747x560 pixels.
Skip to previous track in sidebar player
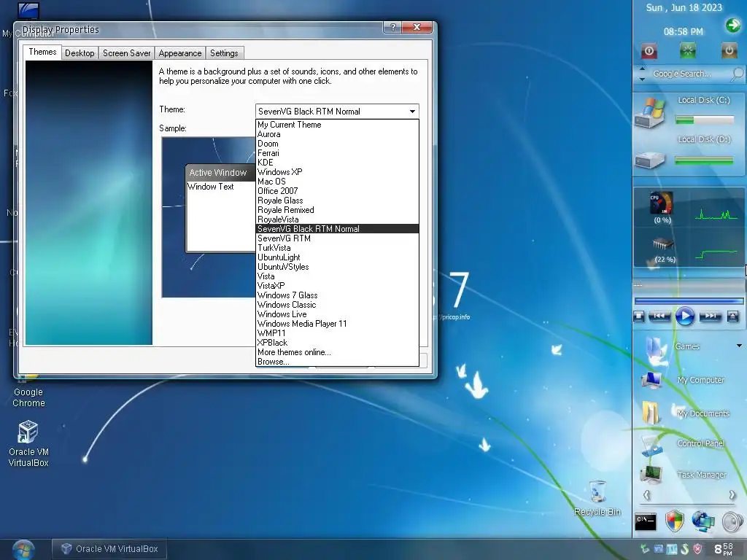(x=659, y=316)
